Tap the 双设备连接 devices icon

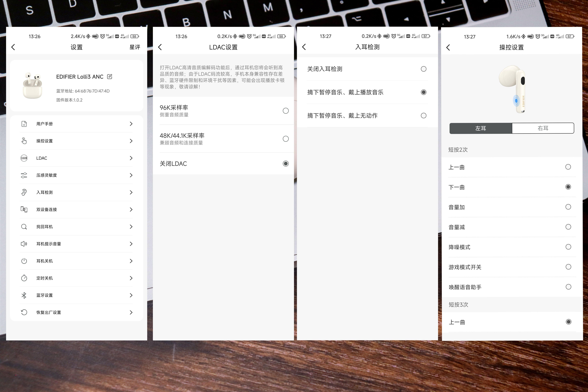(x=24, y=210)
